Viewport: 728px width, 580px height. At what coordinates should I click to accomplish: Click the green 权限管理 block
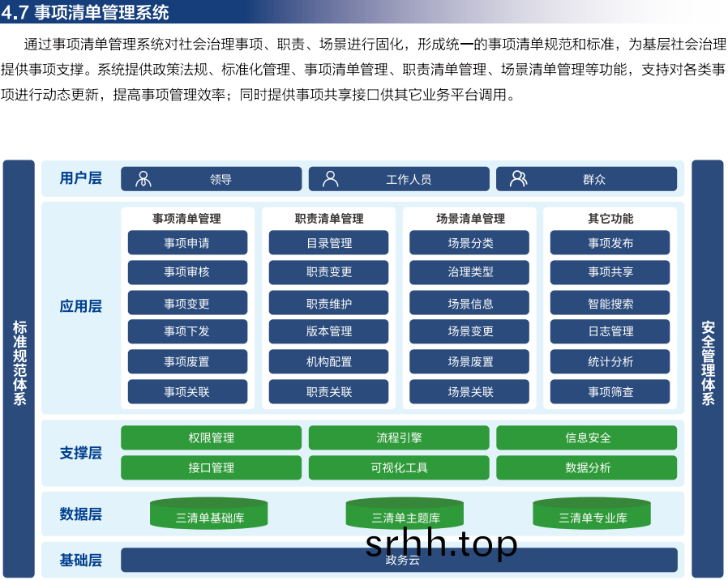[211, 437]
